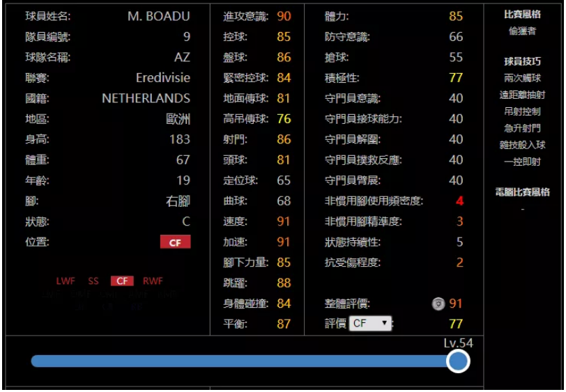Click player skill 一控即射

(522, 162)
